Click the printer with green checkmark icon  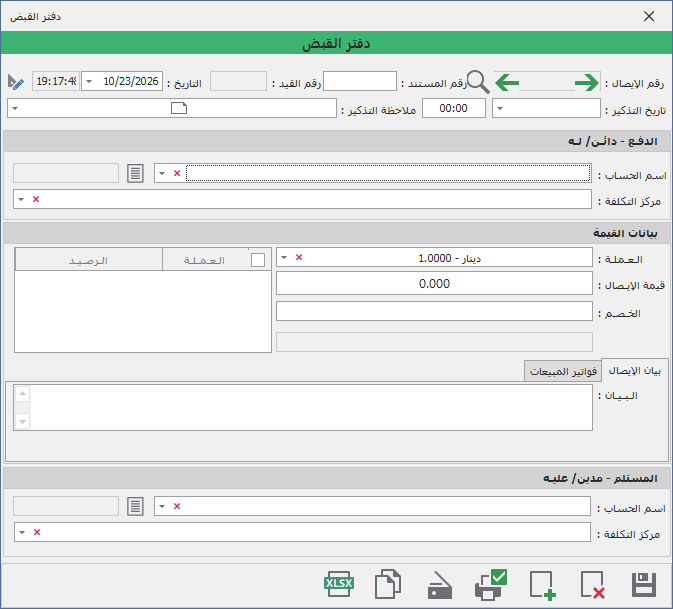[491, 584]
